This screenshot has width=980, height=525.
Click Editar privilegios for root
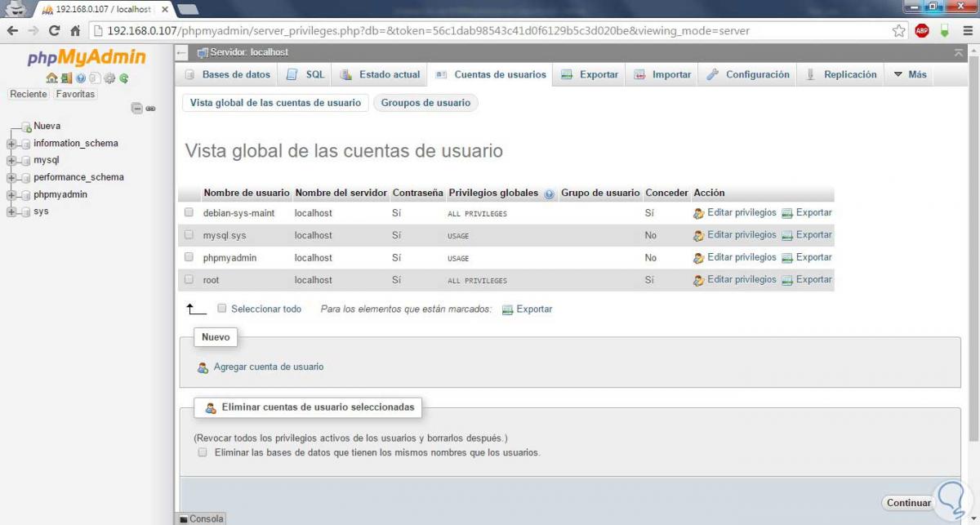[742, 279]
